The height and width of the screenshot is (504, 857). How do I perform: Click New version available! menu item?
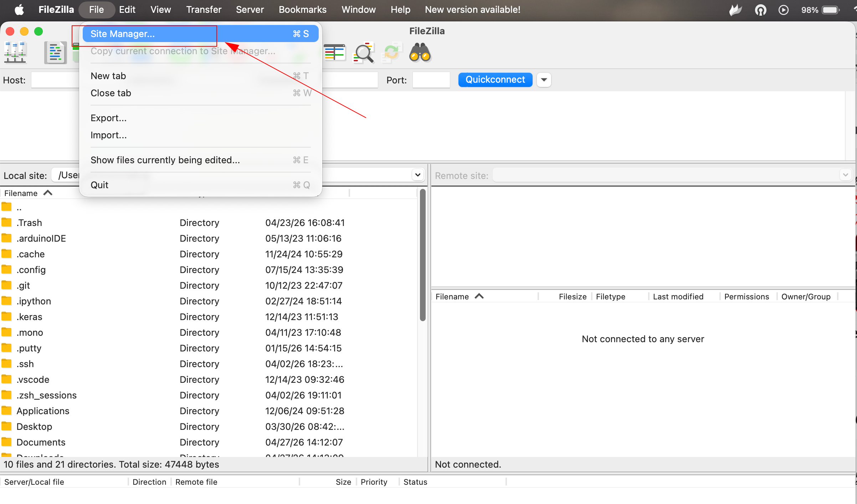pos(472,10)
